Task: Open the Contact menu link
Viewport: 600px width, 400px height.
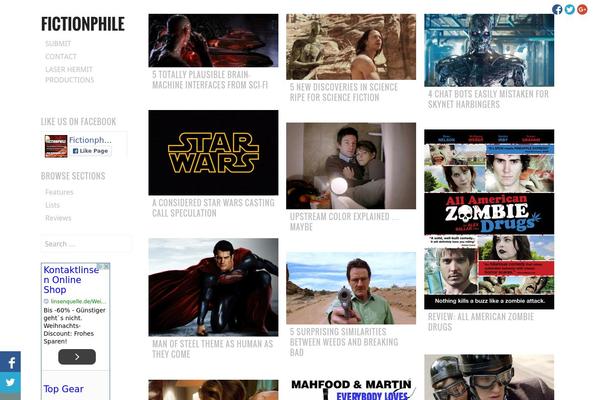Action: (x=61, y=57)
